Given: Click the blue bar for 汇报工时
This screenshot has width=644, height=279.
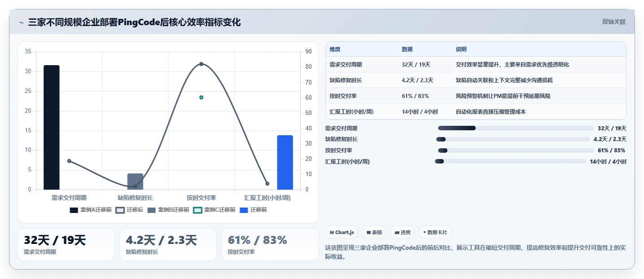Looking at the screenshot, I should 285,162.
